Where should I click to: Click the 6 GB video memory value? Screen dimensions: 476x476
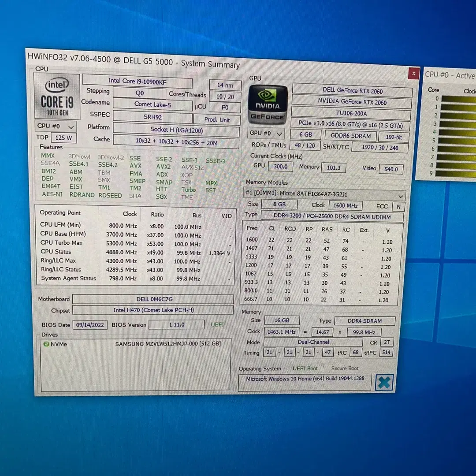(x=305, y=134)
